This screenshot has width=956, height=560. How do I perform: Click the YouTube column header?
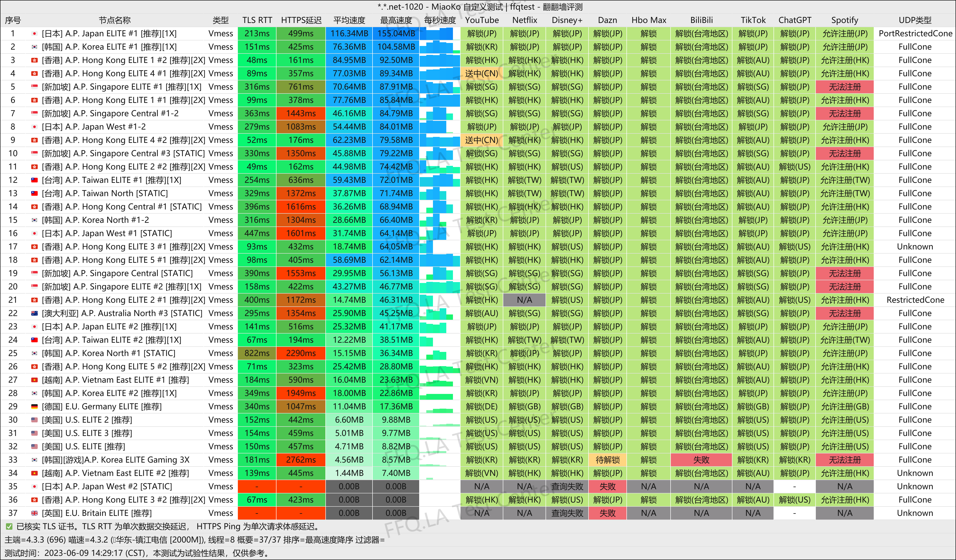point(482,20)
